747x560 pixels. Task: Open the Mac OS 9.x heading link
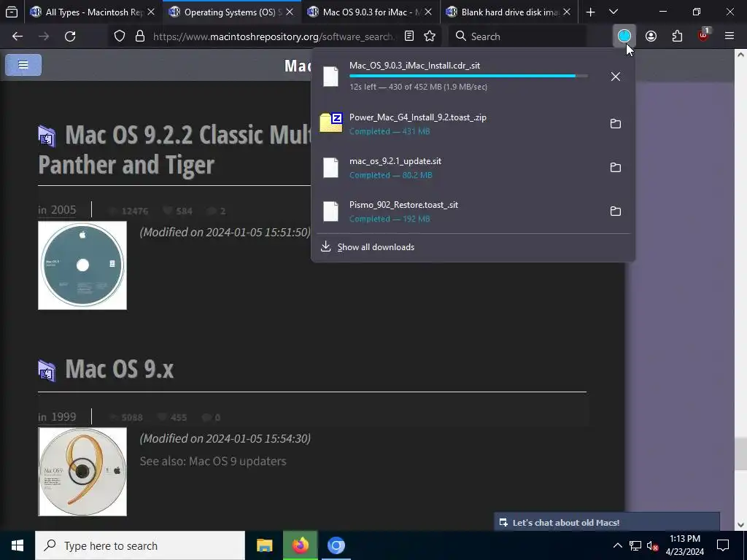pyautogui.click(x=120, y=369)
